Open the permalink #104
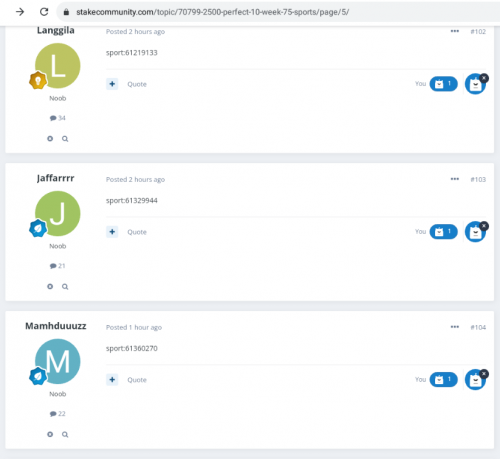500x459 pixels. [x=478, y=327]
